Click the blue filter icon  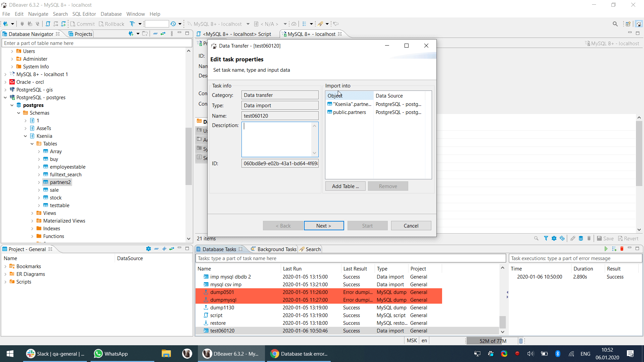(546, 238)
